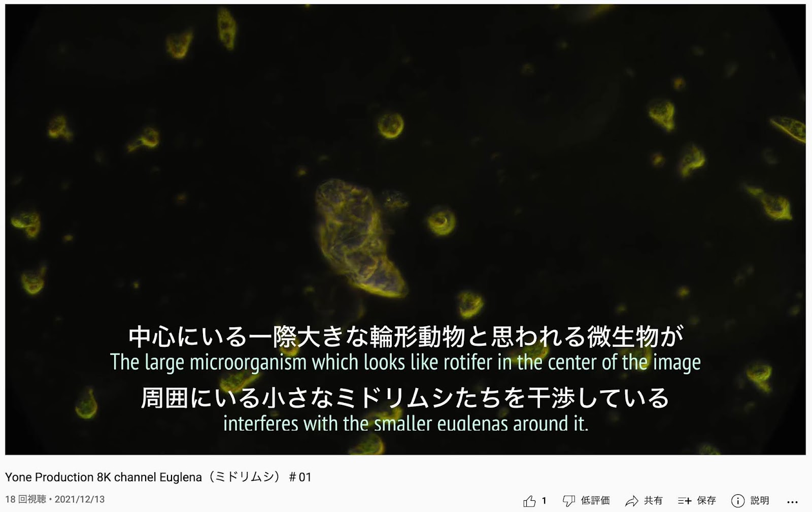812x512 pixels.
Task: Click the Yone Production Euglena video title
Action: point(158,477)
